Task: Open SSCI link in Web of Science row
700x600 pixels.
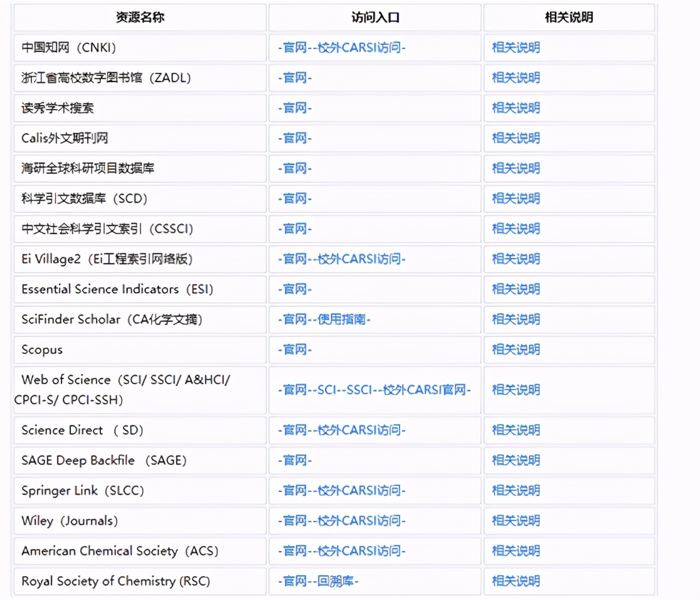Action: pos(359,390)
